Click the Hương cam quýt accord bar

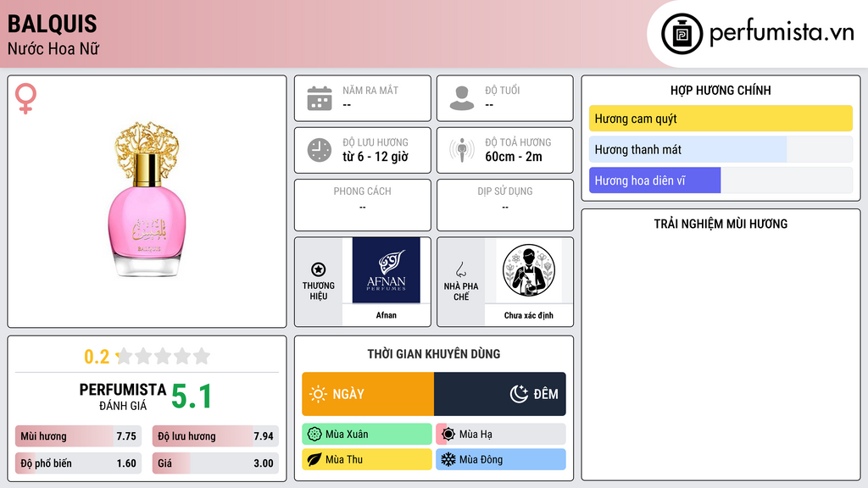pyautogui.click(x=721, y=119)
